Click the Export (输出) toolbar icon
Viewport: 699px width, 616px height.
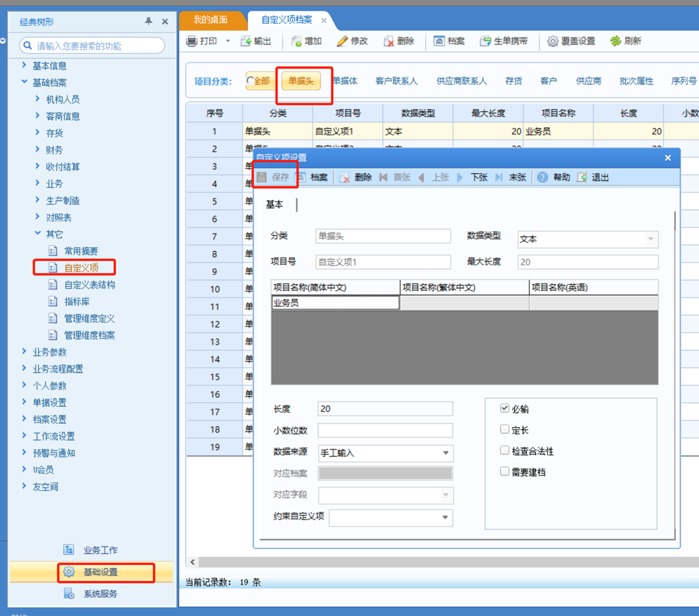point(246,41)
